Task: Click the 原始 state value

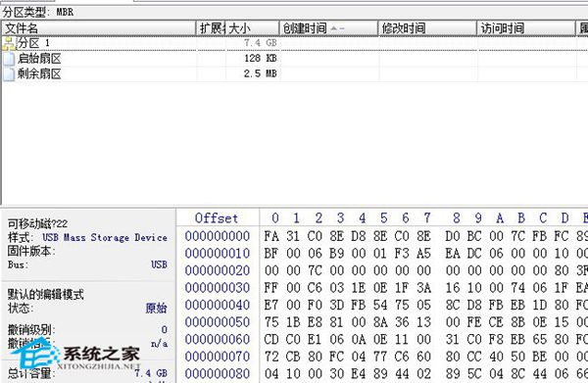Action: click(x=157, y=308)
